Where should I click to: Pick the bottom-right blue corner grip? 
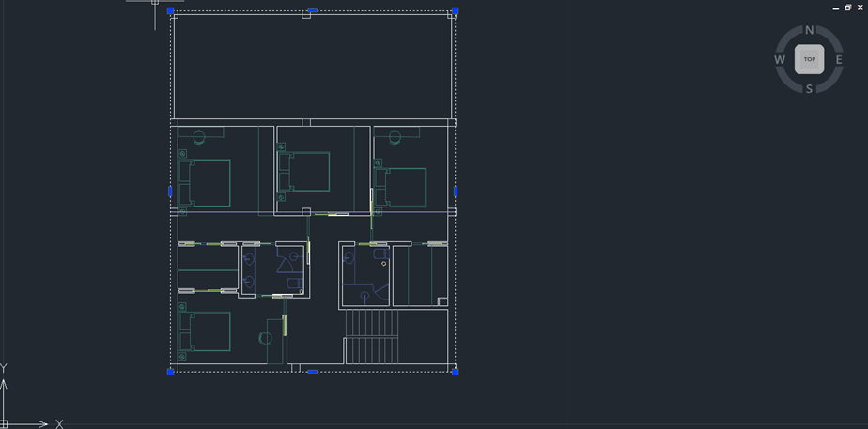point(456,372)
